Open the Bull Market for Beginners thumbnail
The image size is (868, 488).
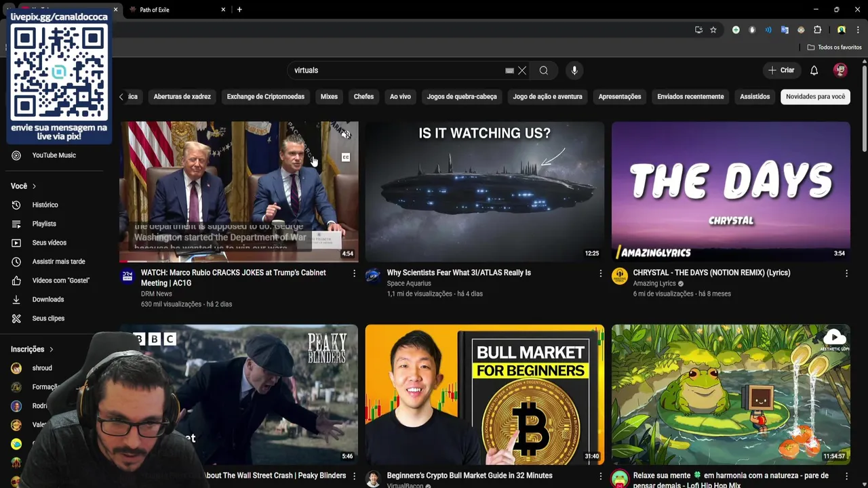point(484,394)
